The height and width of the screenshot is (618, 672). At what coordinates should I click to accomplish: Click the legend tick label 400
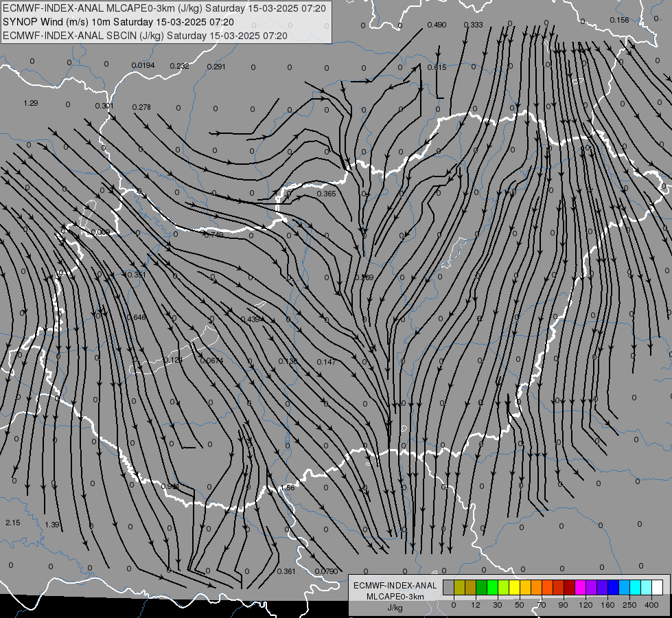click(x=651, y=605)
